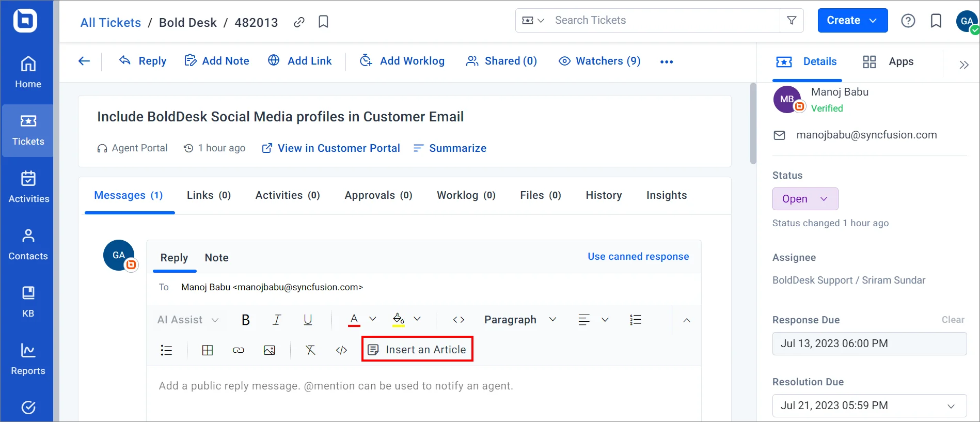Image resolution: width=980 pixels, height=422 pixels.
Task: Open the help question mark icon
Action: [x=908, y=21]
